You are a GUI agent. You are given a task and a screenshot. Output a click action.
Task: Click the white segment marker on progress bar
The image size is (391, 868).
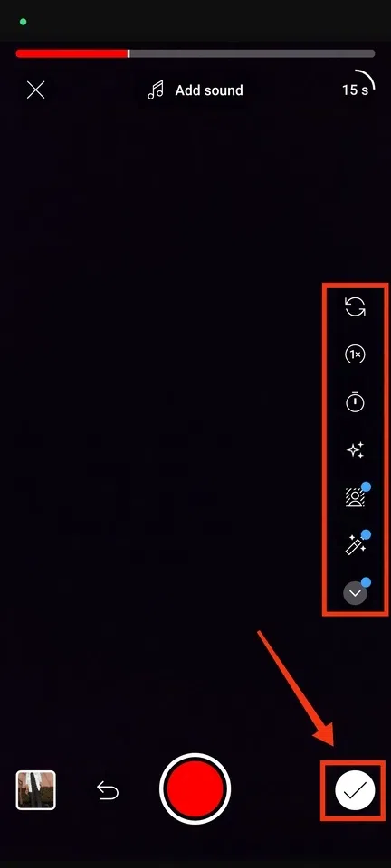(x=129, y=53)
